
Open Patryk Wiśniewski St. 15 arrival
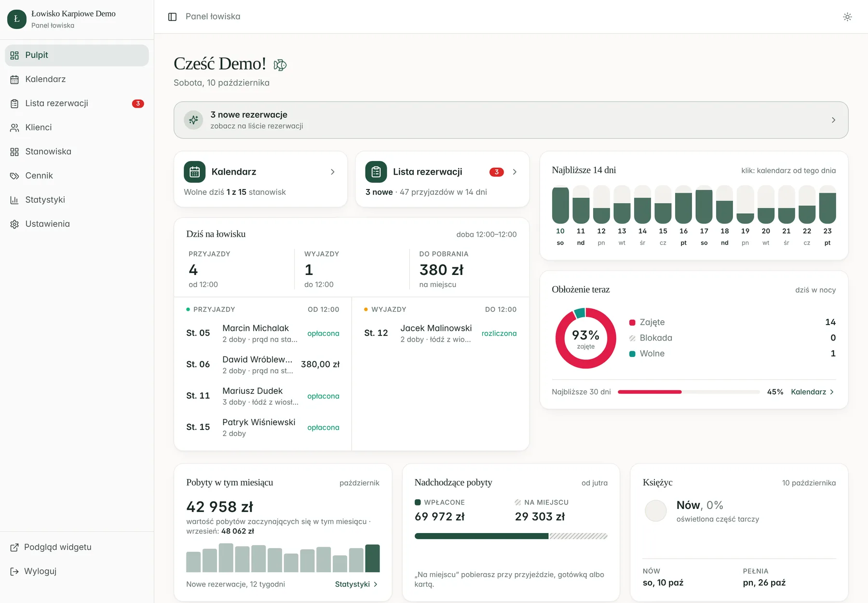point(263,427)
